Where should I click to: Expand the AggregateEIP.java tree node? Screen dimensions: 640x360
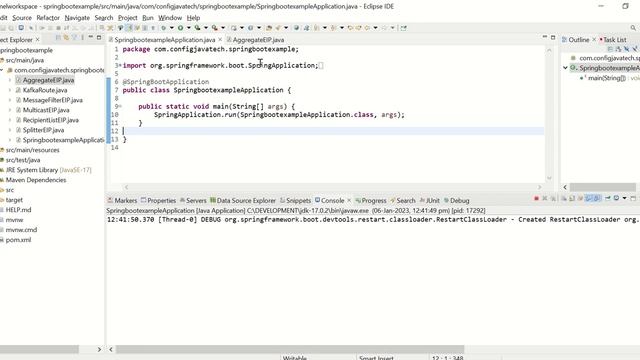[10, 80]
